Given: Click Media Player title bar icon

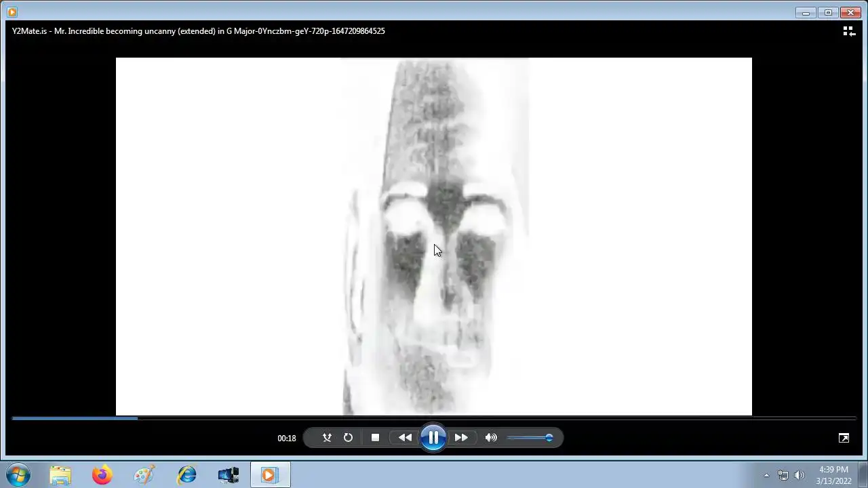Looking at the screenshot, I should (x=12, y=12).
